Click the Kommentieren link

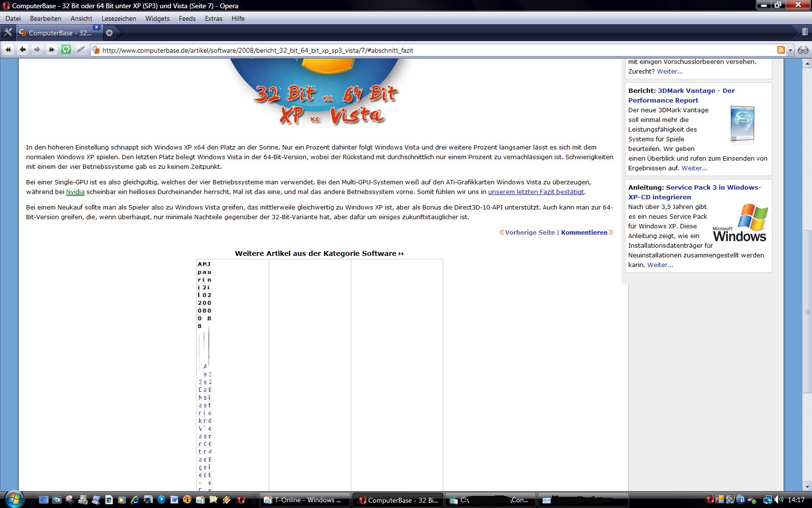tap(584, 233)
